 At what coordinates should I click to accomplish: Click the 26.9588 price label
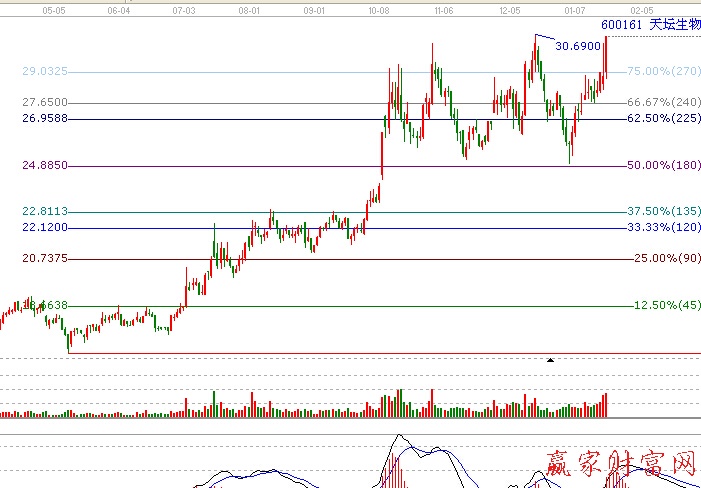(45, 118)
